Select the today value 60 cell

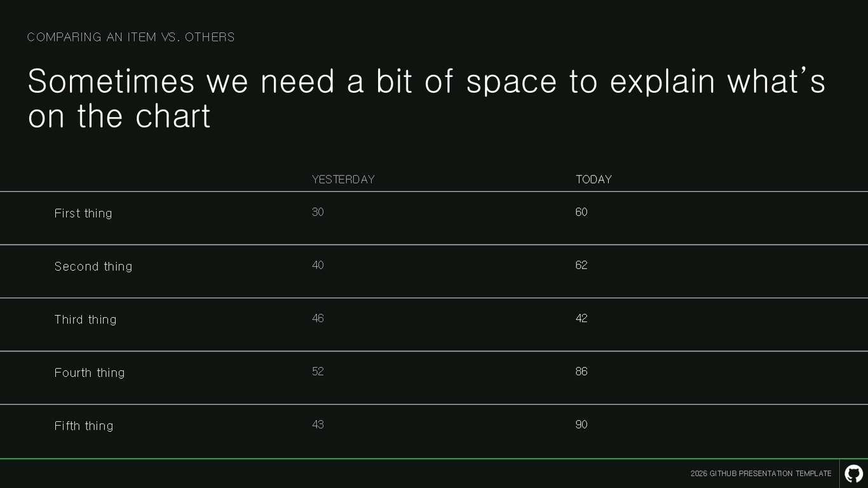coord(581,212)
